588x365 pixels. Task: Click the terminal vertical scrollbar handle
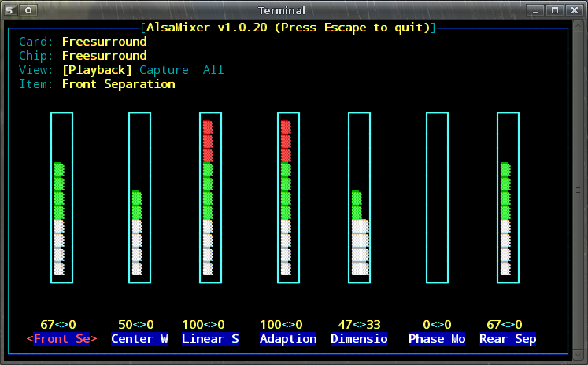578,190
